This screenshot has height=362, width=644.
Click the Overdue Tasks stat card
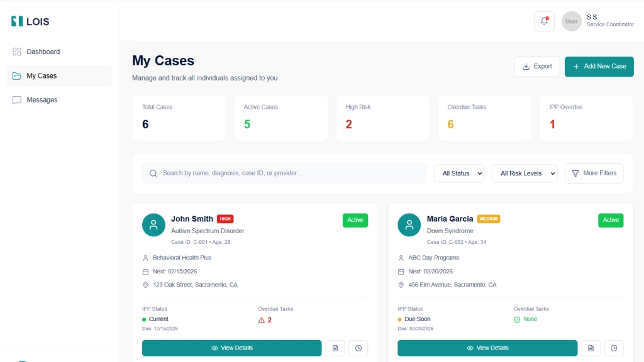(x=485, y=118)
